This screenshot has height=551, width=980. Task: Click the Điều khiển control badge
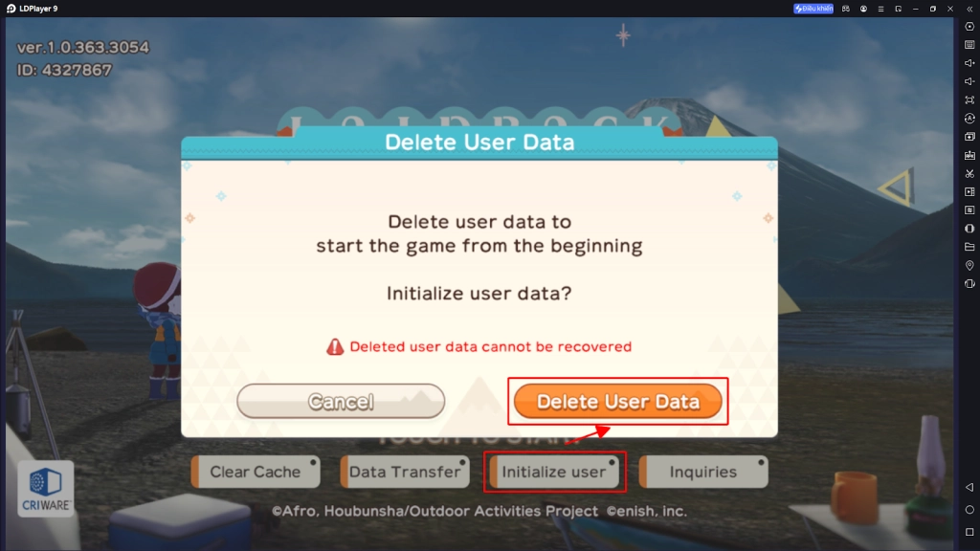click(813, 9)
